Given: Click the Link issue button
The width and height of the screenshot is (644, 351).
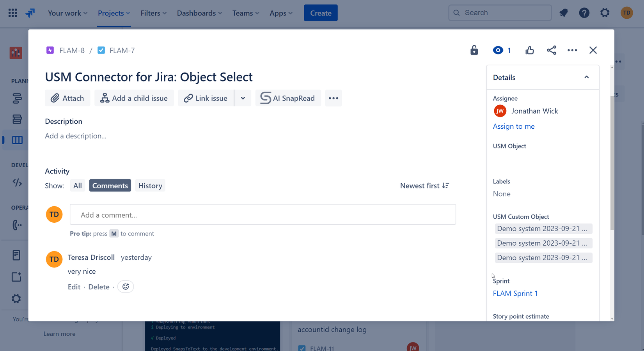Looking at the screenshot, I should point(206,98).
